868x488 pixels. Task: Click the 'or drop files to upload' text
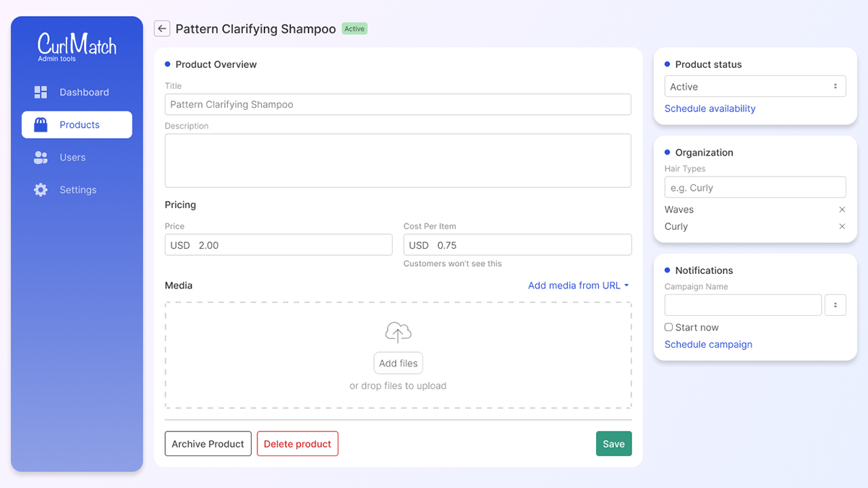tap(398, 386)
